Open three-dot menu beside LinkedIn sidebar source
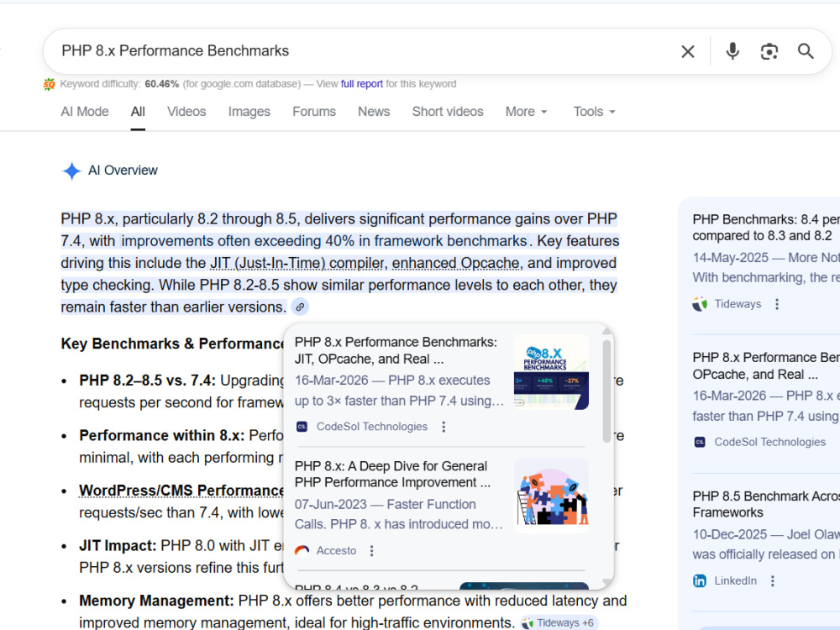840x630 pixels. coord(772,581)
